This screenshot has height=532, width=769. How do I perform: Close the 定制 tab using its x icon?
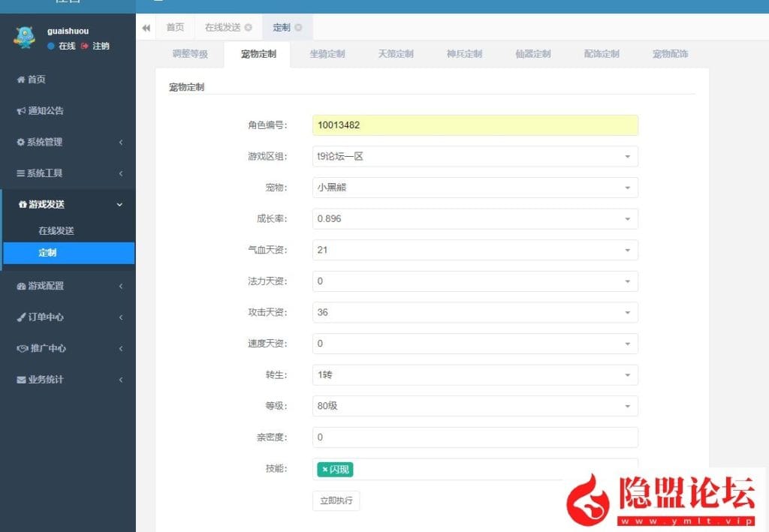[298, 28]
